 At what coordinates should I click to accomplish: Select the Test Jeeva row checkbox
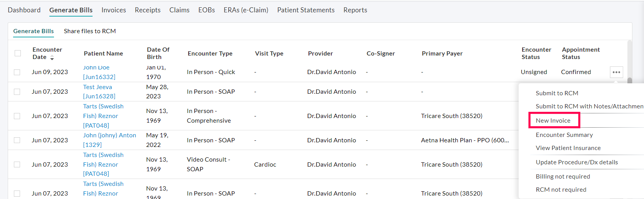click(x=17, y=92)
